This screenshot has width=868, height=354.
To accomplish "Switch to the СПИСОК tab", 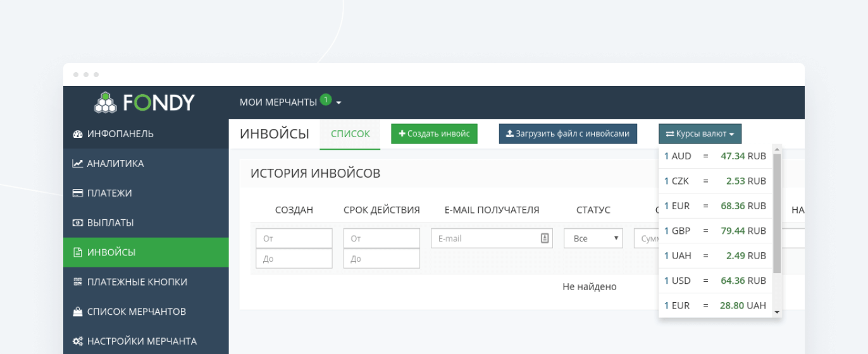I will coord(350,134).
